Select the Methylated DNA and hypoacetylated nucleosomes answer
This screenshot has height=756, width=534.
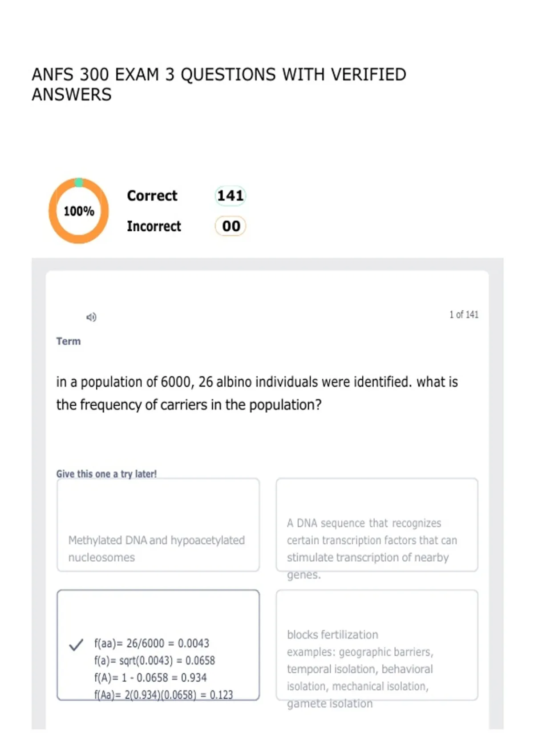[x=158, y=525]
